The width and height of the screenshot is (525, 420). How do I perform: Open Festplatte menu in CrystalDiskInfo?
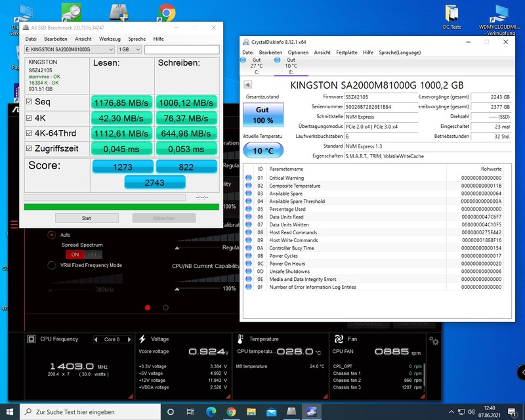coord(346,52)
